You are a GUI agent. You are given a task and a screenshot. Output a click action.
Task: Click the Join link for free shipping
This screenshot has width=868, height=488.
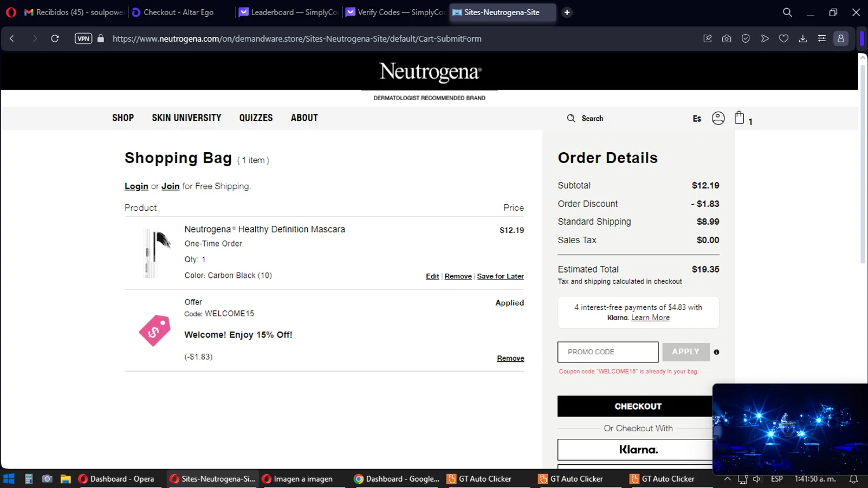tap(170, 186)
